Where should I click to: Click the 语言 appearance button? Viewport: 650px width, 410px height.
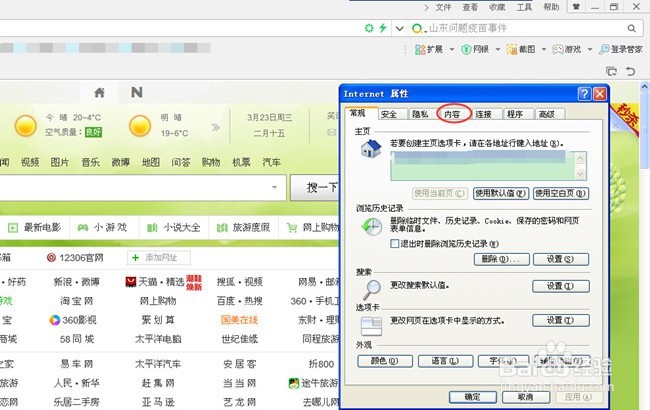445,361
